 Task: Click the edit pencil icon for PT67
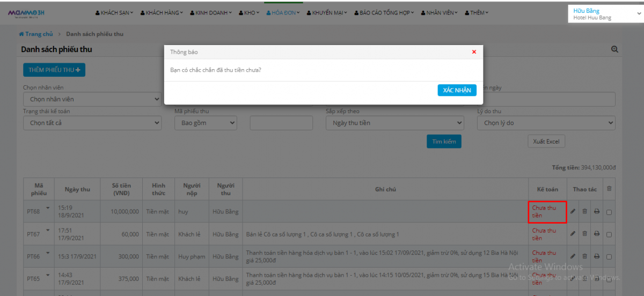tap(573, 234)
